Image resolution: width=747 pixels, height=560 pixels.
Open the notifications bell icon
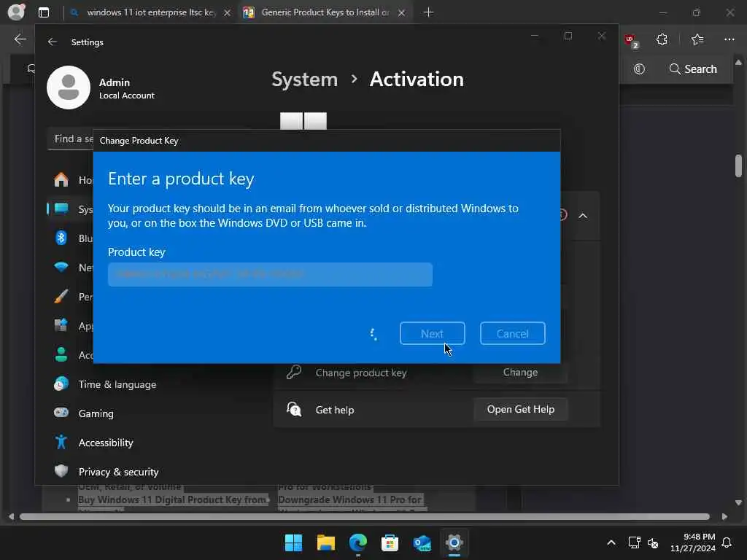pyautogui.click(x=727, y=542)
